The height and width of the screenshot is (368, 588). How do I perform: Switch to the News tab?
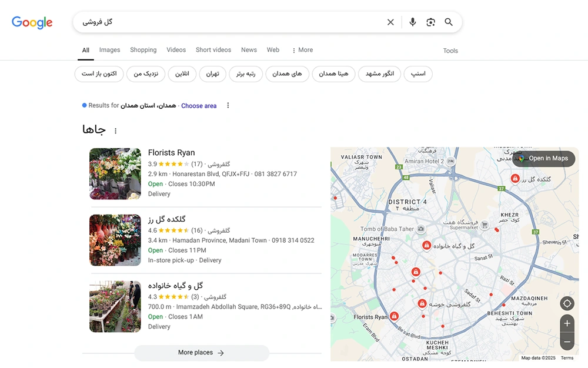point(249,50)
